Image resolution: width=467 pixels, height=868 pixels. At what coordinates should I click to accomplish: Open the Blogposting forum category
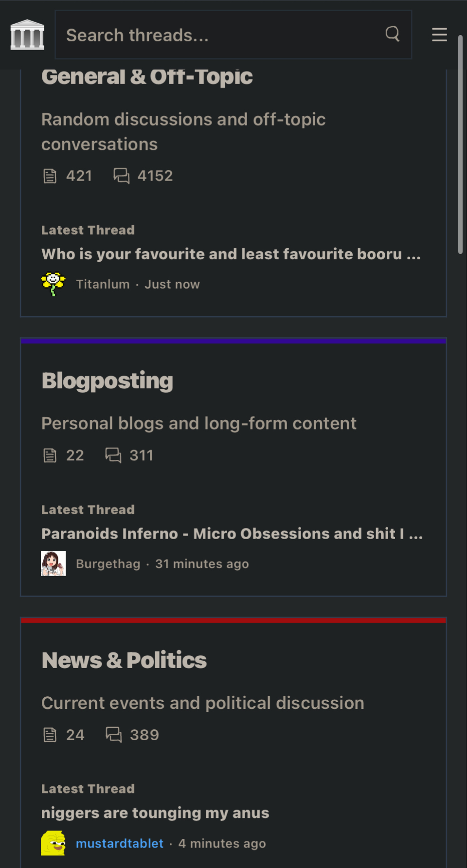[x=108, y=381]
